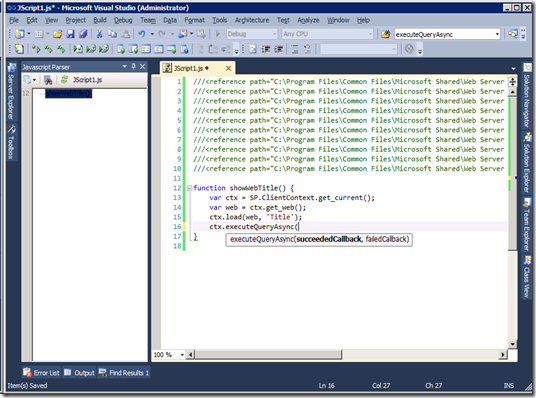Click the Find in Files icon beside search box
536x398 pixels.
coord(386,34)
